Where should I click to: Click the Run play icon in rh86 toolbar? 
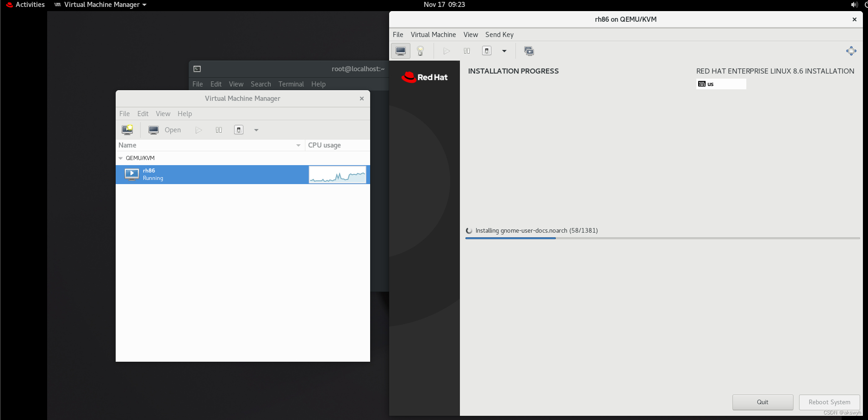point(446,51)
